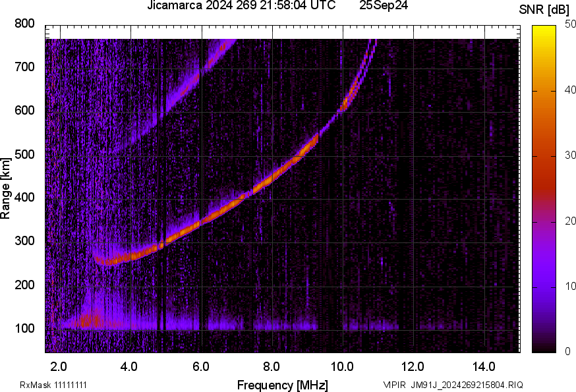
Task: Click the 100 range tick label
Action: click(x=24, y=328)
